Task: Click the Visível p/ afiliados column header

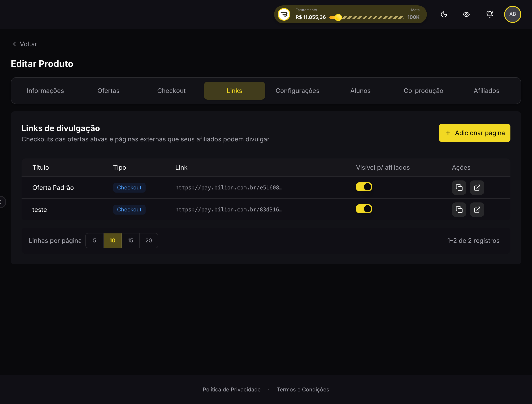Action: pyautogui.click(x=383, y=167)
